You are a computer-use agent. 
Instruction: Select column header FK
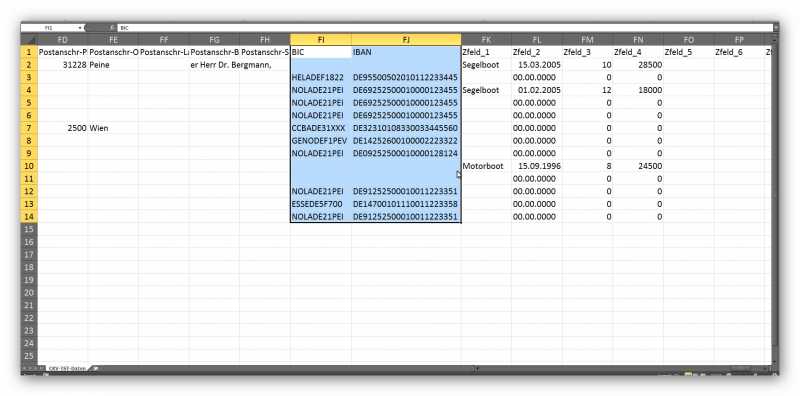click(486, 39)
